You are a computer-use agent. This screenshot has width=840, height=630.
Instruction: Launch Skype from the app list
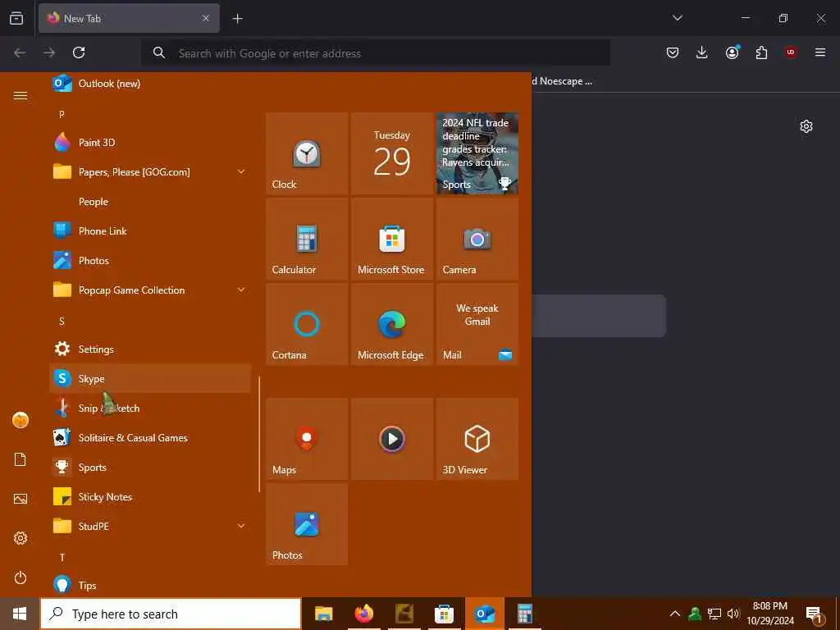pos(150,379)
